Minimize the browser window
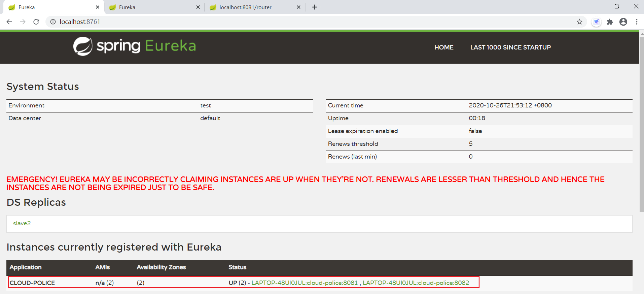This screenshot has width=644, height=294. point(598,6)
